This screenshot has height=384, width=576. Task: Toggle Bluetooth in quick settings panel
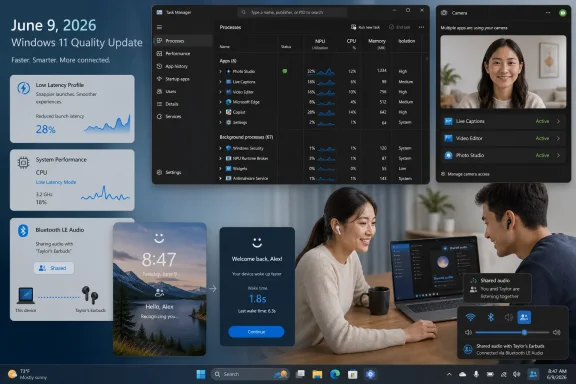490,317
